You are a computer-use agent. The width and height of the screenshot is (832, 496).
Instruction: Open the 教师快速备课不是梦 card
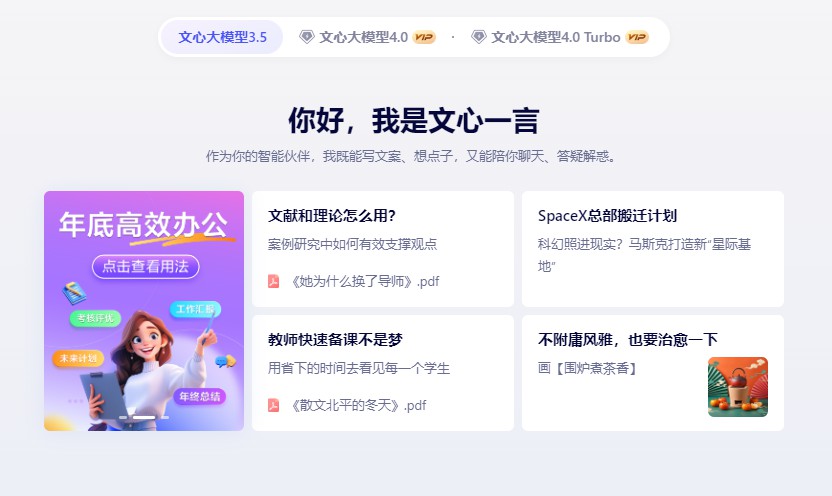(383, 373)
